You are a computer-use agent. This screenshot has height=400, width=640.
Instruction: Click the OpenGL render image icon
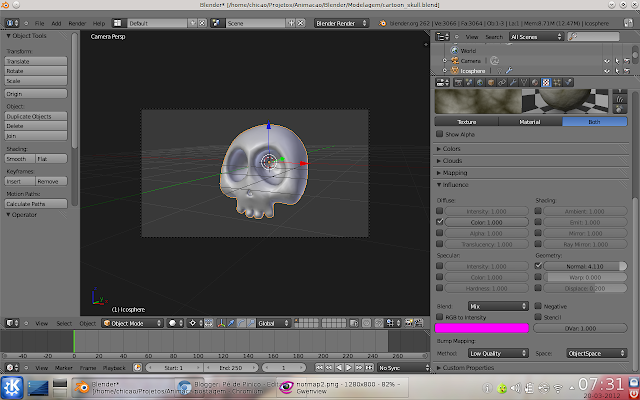pyautogui.click(x=409, y=323)
